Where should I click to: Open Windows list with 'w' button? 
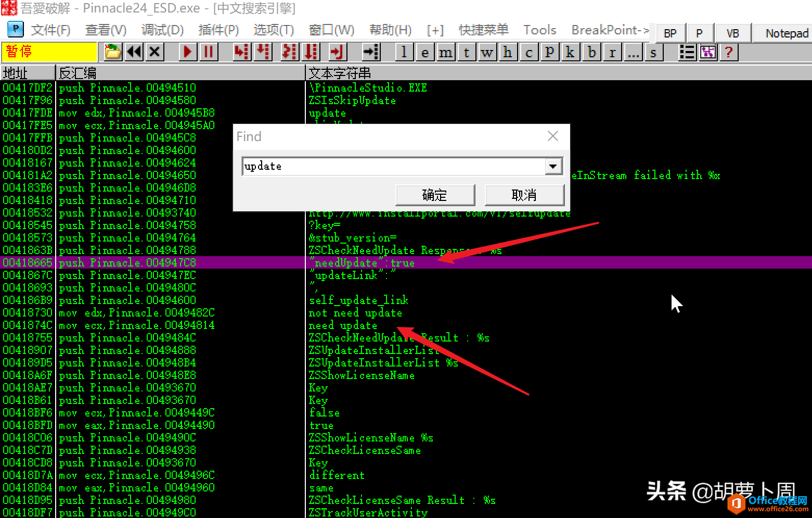coord(487,52)
